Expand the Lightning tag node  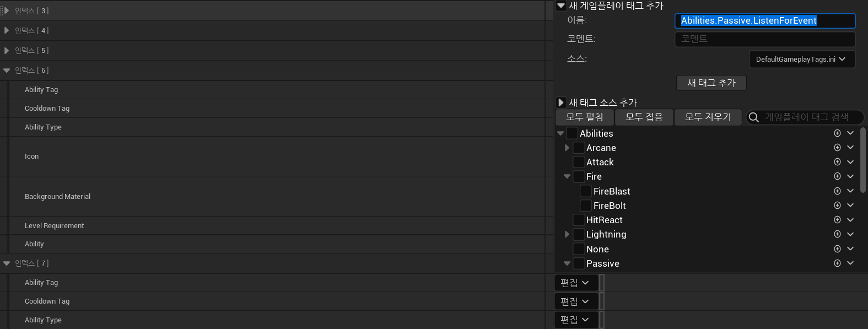click(567, 234)
